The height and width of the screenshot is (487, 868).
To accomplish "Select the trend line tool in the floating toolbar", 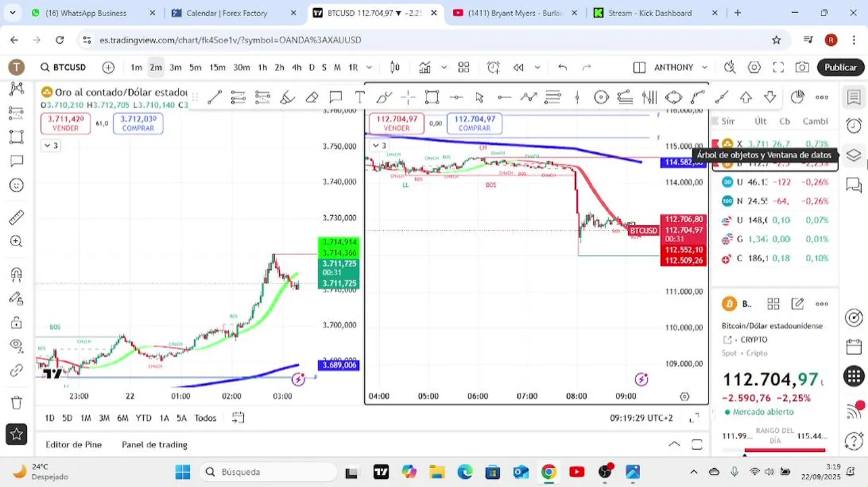I will point(215,97).
